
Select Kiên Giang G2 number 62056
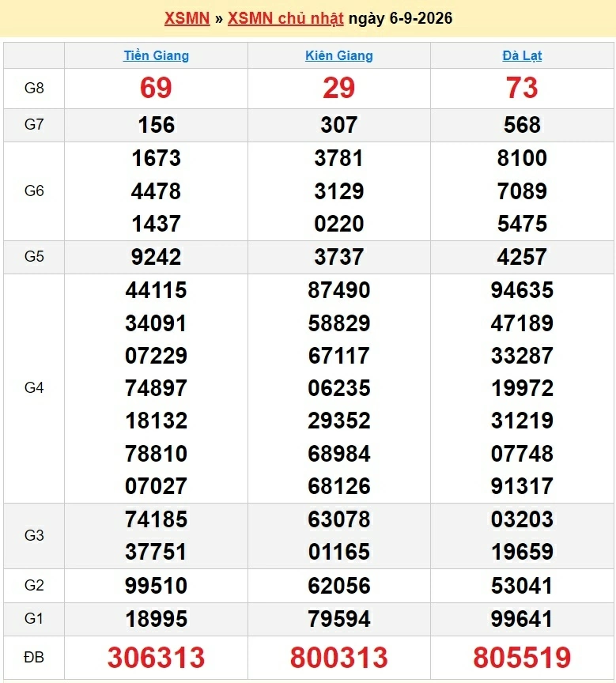pos(339,586)
